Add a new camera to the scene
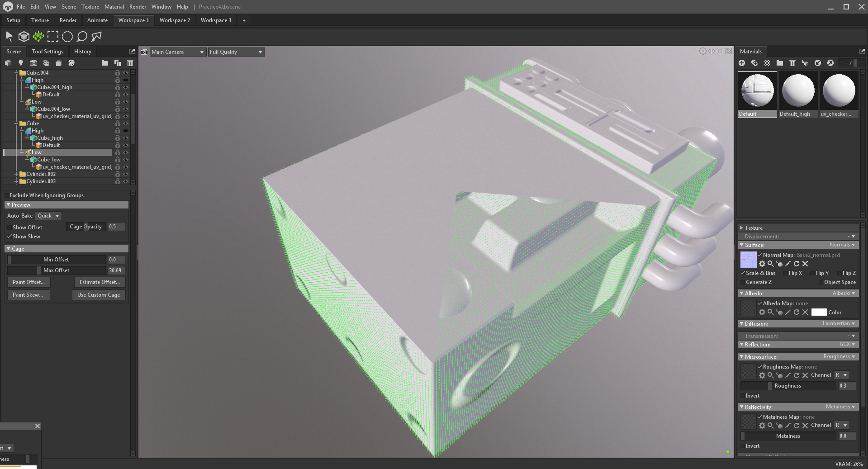 pos(33,63)
